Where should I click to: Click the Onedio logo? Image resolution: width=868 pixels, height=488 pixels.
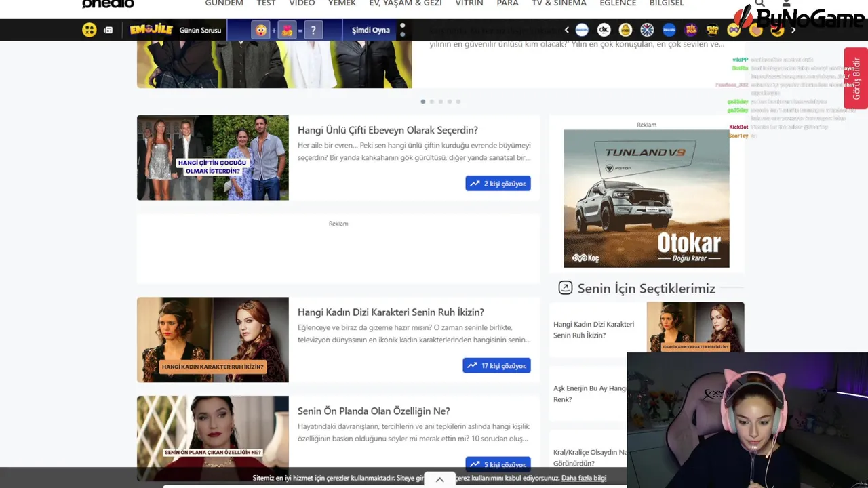pyautogui.click(x=108, y=4)
